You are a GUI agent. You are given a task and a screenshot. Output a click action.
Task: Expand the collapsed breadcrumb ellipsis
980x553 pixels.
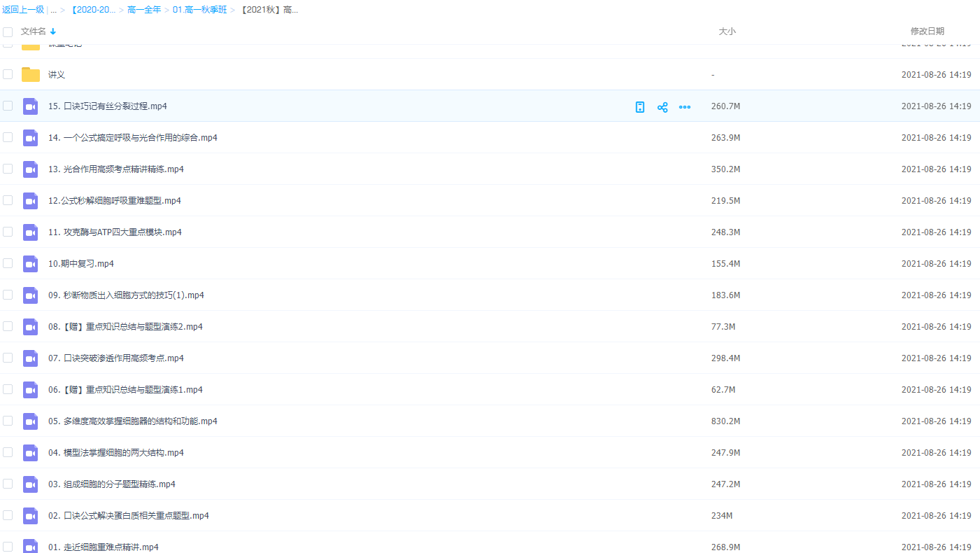tap(54, 10)
